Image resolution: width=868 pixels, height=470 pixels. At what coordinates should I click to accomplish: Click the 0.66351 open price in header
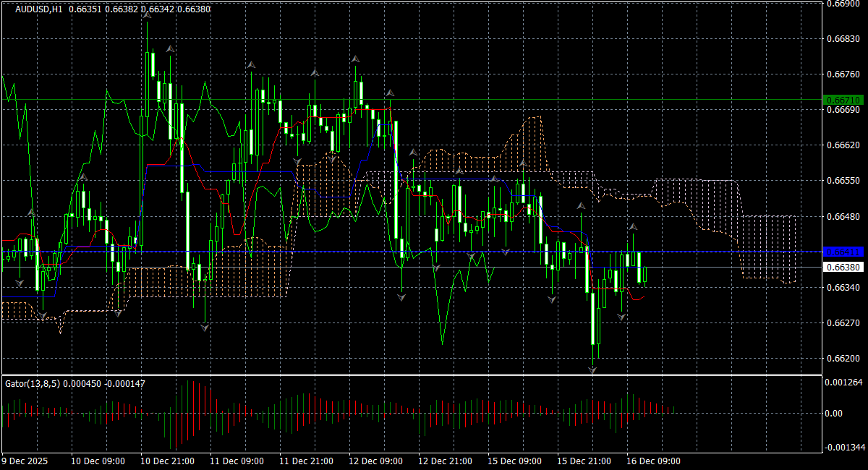point(85,9)
